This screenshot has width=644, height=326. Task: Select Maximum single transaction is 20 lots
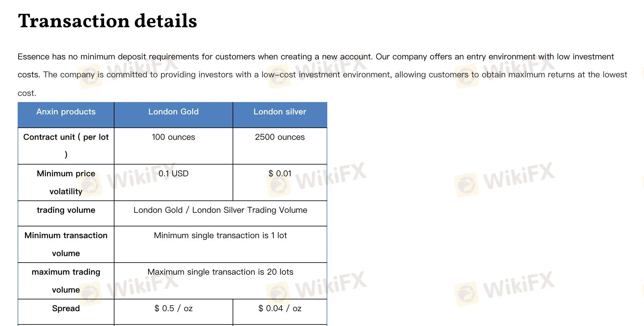point(221,281)
